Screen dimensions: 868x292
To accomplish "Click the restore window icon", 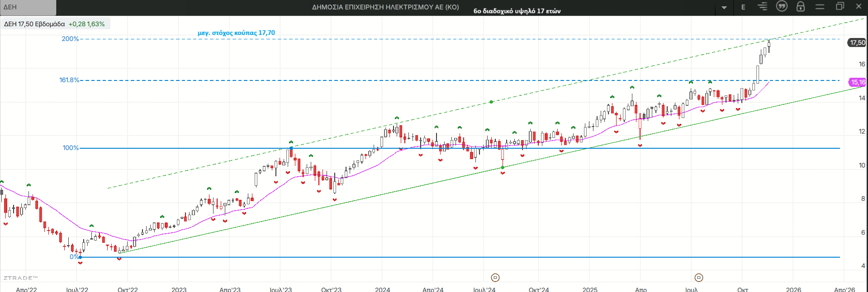I will tap(840, 6).
